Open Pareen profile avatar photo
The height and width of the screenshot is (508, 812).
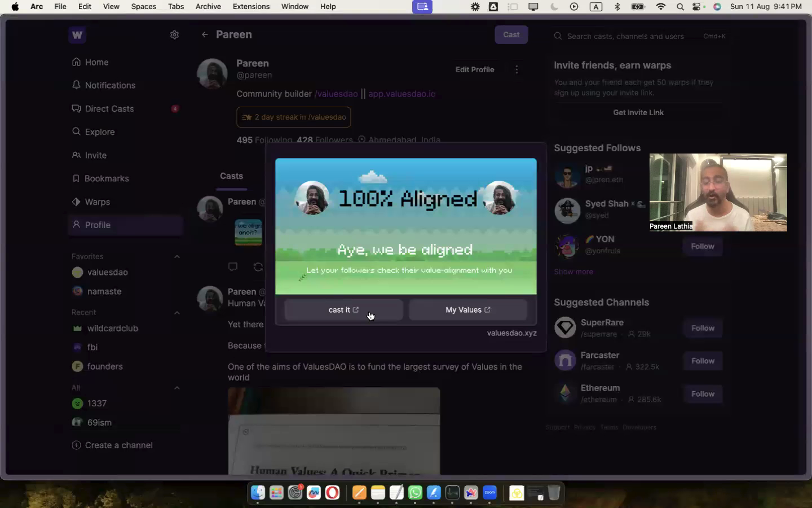(x=212, y=73)
